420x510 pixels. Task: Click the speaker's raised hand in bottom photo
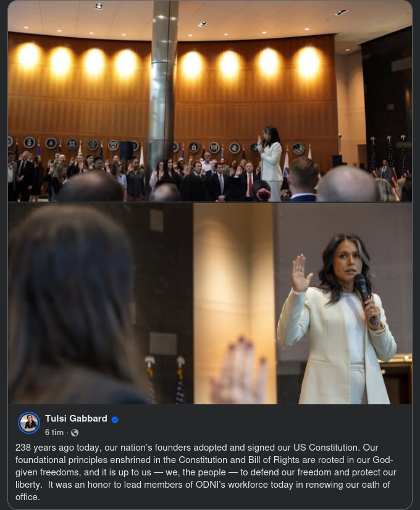(301, 274)
